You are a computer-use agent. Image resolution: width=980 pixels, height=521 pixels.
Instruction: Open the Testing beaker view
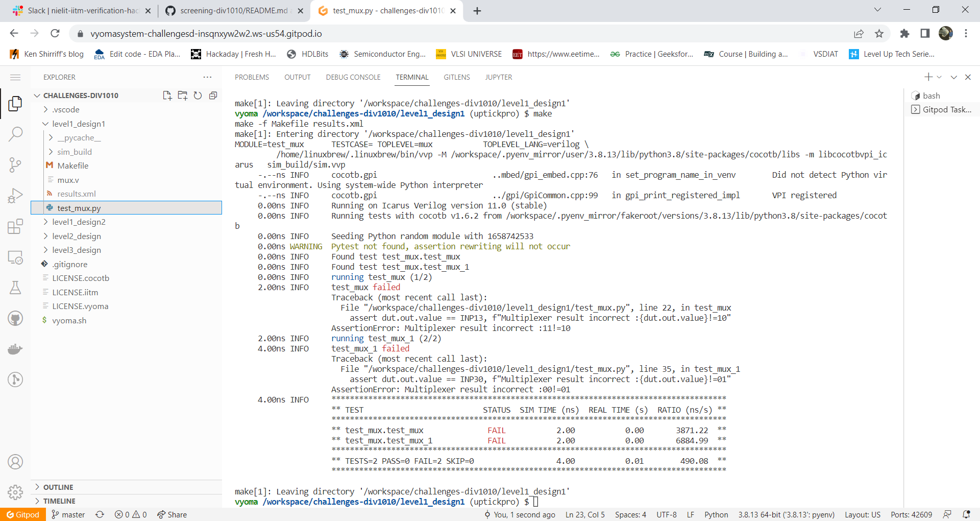[x=15, y=287]
